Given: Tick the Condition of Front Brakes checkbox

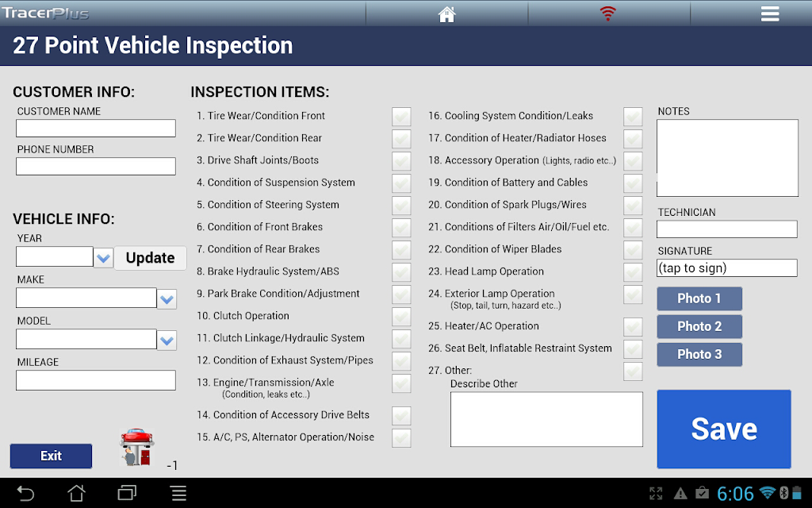Looking at the screenshot, I should [401, 228].
